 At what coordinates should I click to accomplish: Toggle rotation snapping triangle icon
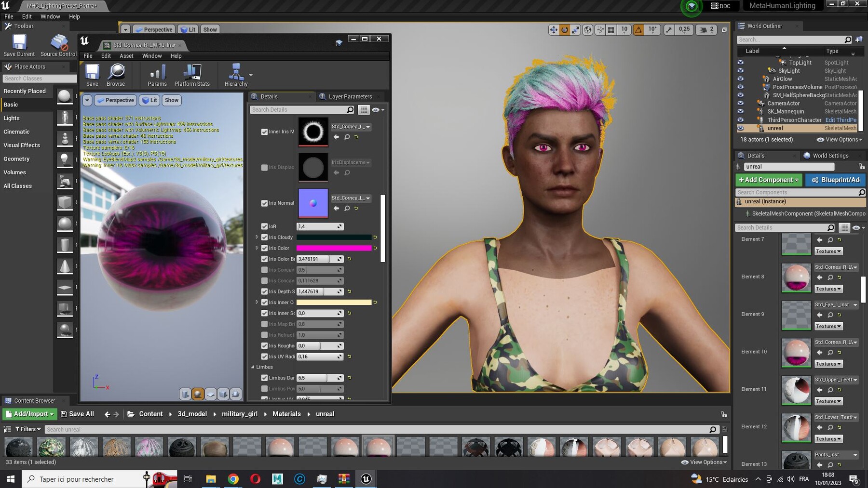point(638,30)
